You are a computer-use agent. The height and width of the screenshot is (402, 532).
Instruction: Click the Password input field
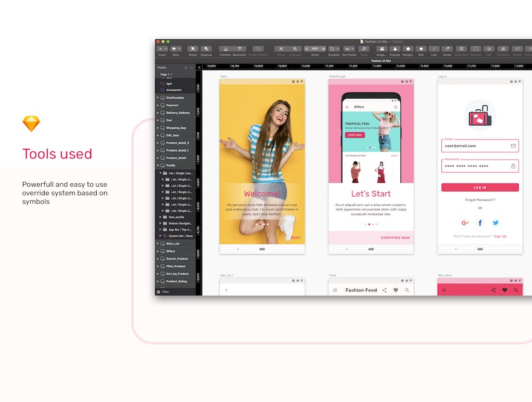[480, 166]
